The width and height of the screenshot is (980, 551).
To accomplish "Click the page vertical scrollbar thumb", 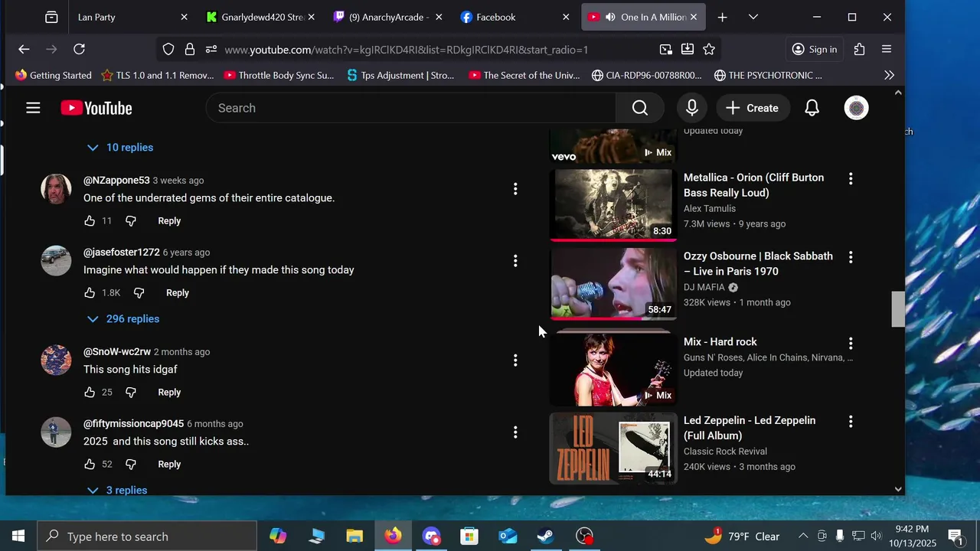I will coord(898,309).
